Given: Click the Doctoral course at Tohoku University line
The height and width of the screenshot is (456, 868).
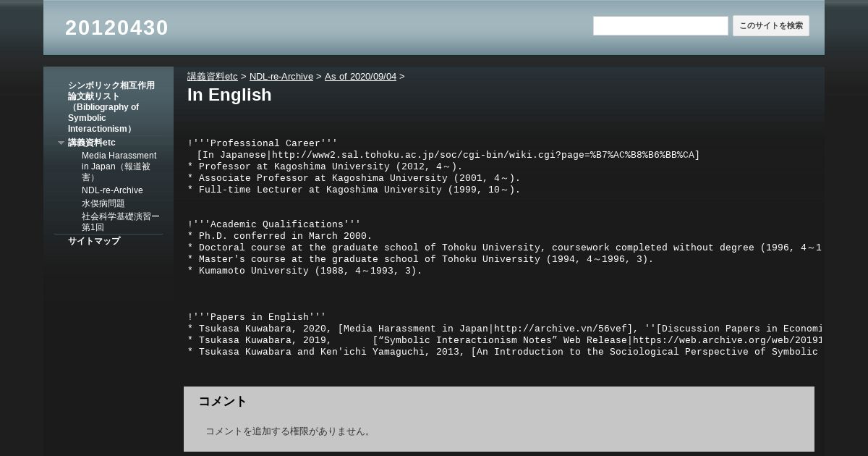Looking at the screenshot, I should 504,248.
